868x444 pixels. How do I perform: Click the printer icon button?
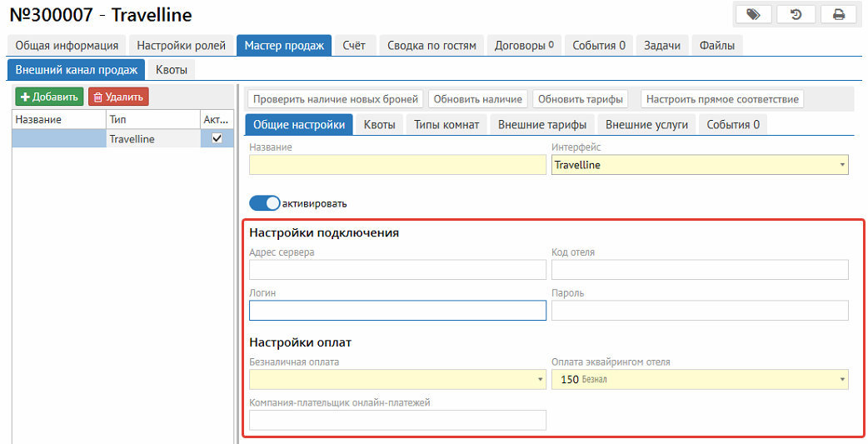coord(838,14)
